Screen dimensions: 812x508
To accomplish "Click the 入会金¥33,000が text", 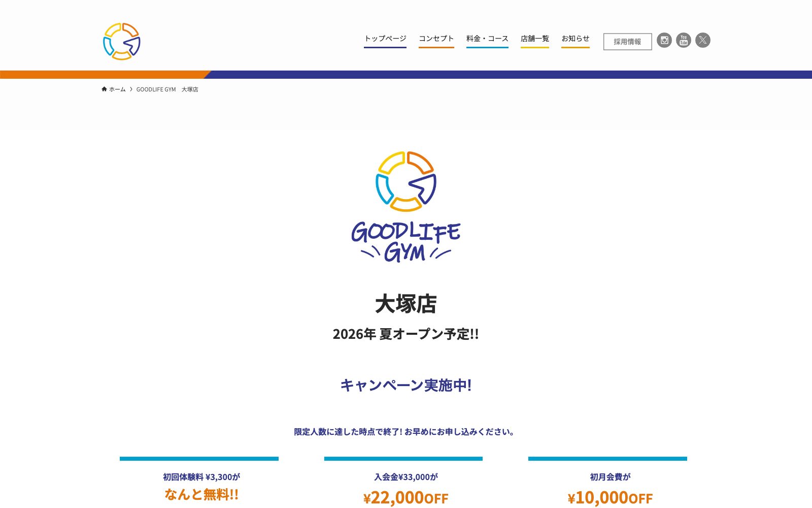I will 406,477.
